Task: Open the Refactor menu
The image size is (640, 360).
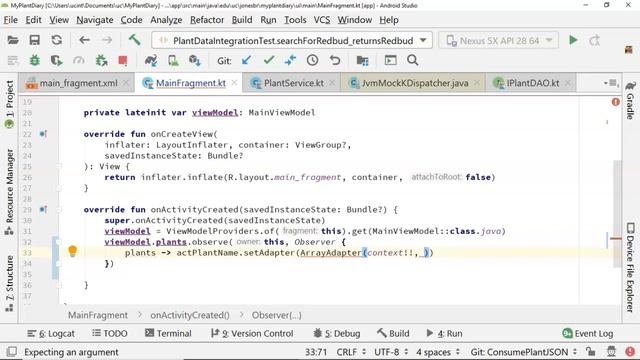Action: (x=207, y=20)
